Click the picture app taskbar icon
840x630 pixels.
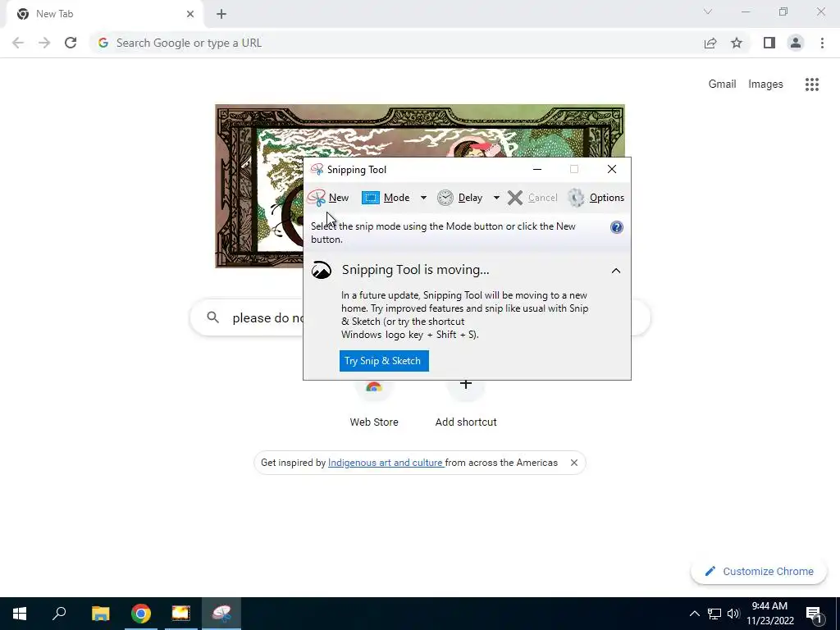[181, 614]
